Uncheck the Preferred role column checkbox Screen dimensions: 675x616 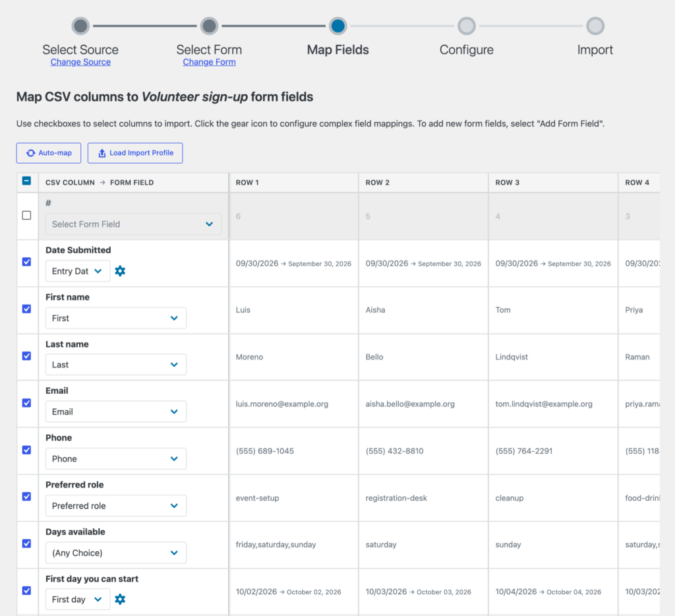click(26, 497)
